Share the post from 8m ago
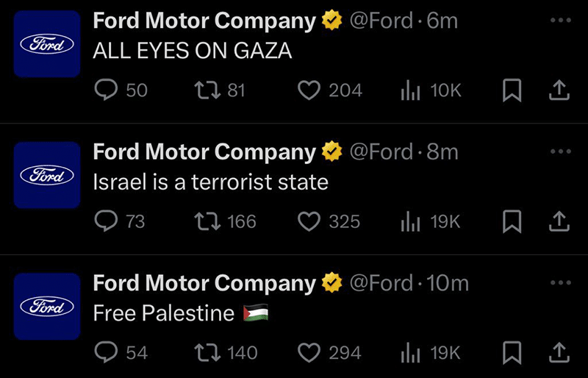588x378 pixels. pyautogui.click(x=559, y=221)
